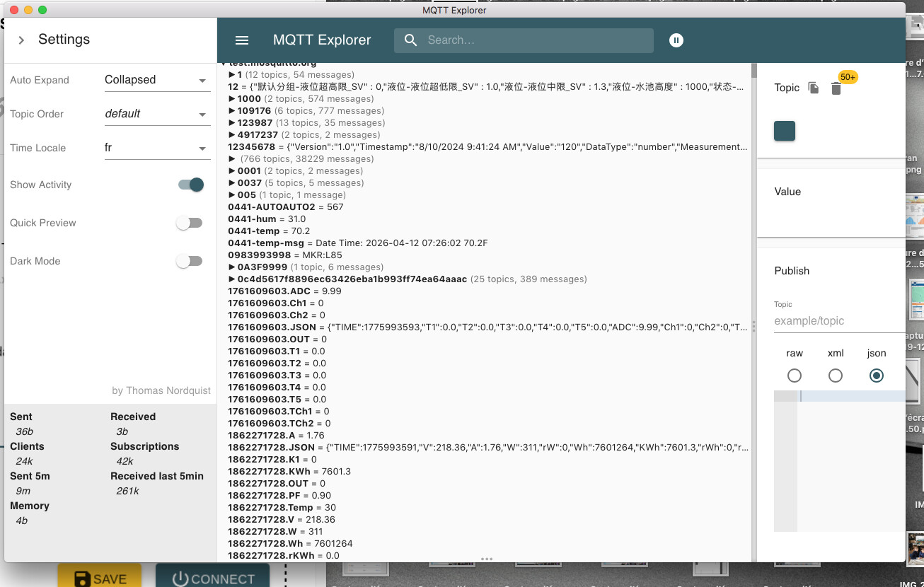Screen dimensions: 924x587
Task: Expand topic 1 with 12 topics
Action: pyautogui.click(x=232, y=75)
